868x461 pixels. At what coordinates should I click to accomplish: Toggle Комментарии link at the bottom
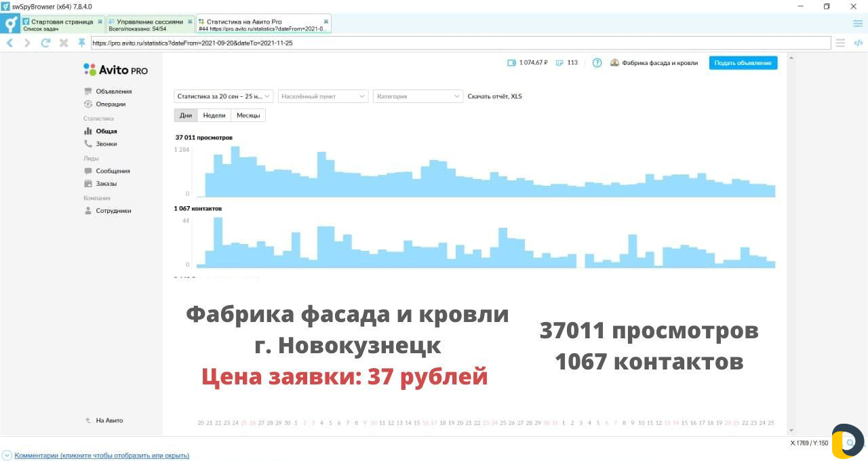[x=102, y=456]
